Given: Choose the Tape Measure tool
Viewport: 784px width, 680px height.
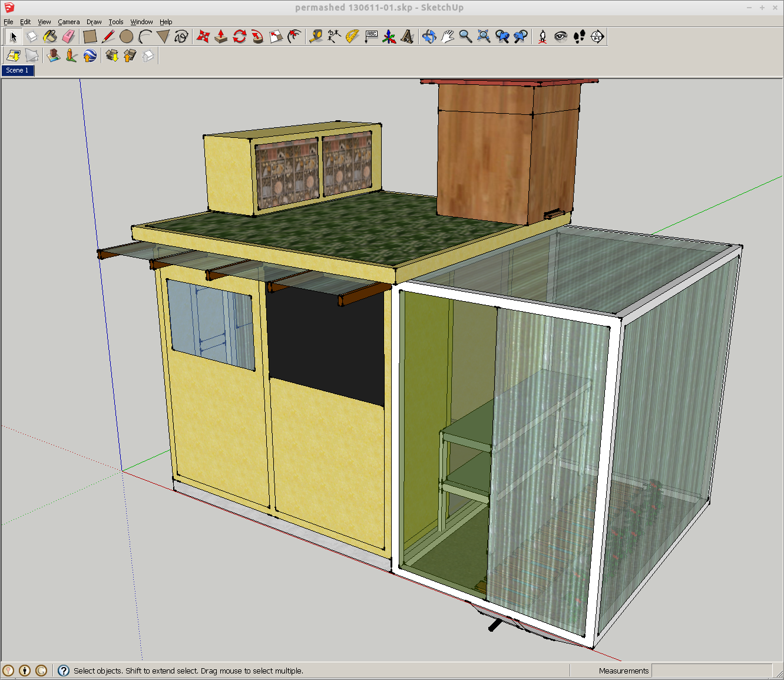Looking at the screenshot, I should (316, 37).
